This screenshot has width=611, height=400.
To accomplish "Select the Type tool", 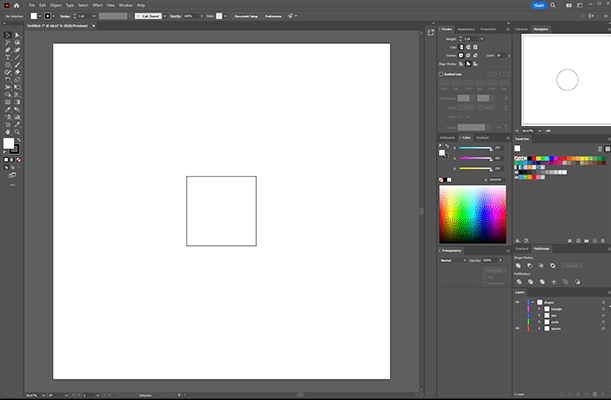I will (8, 56).
